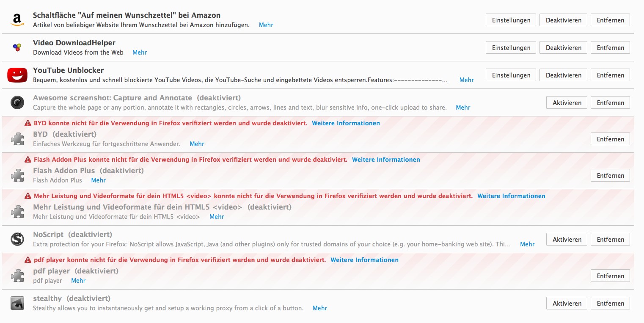This screenshot has width=644, height=323.
Task: Open Weitere Informationen for HTML5 video warning
Action: [x=511, y=196]
